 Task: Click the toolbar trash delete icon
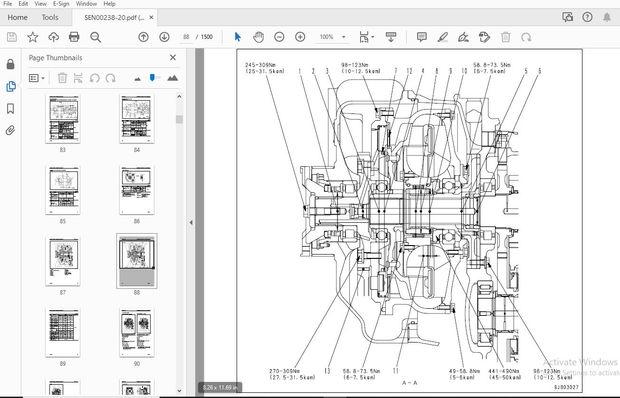pos(505,37)
